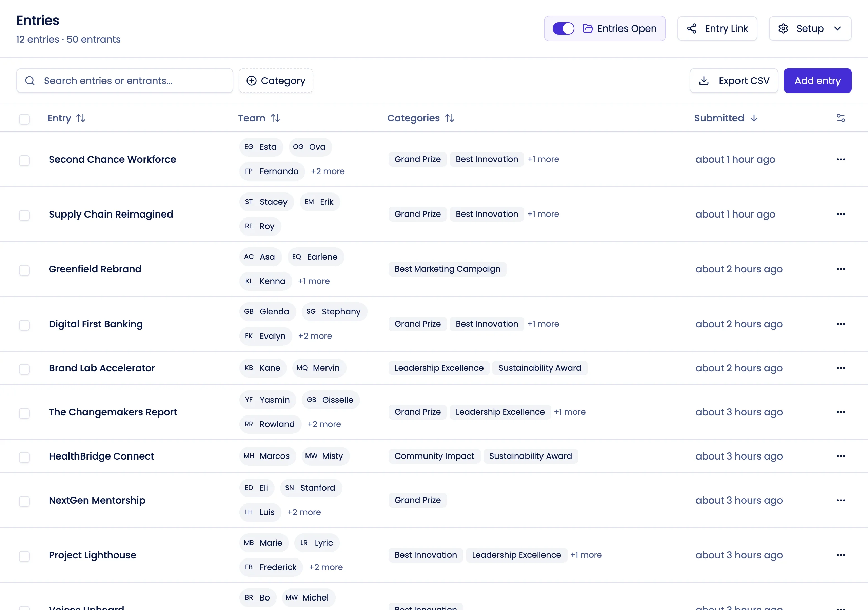The height and width of the screenshot is (610, 868).
Task: Select the download icon next to Export CSV
Action: coord(704,81)
